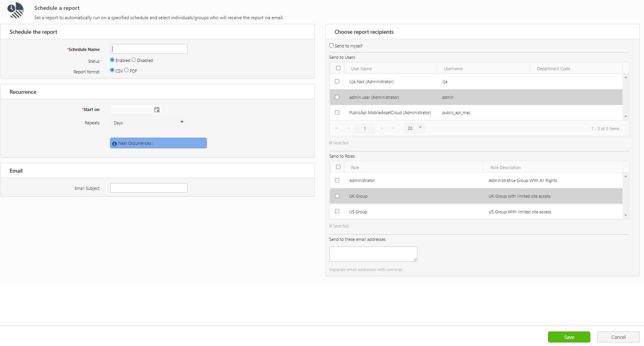Click users table scroll-down arrow
This screenshot has height=346, width=644.
[626, 117]
